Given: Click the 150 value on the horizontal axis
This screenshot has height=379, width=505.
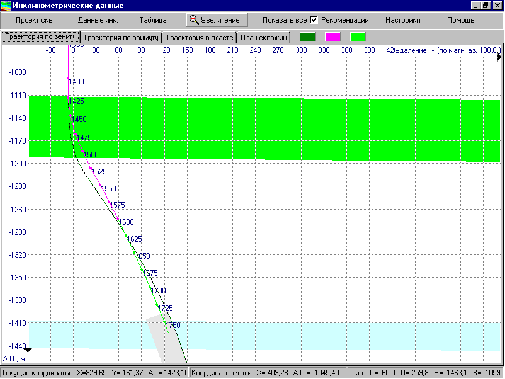Looking at the screenshot, I should (x=187, y=50).
